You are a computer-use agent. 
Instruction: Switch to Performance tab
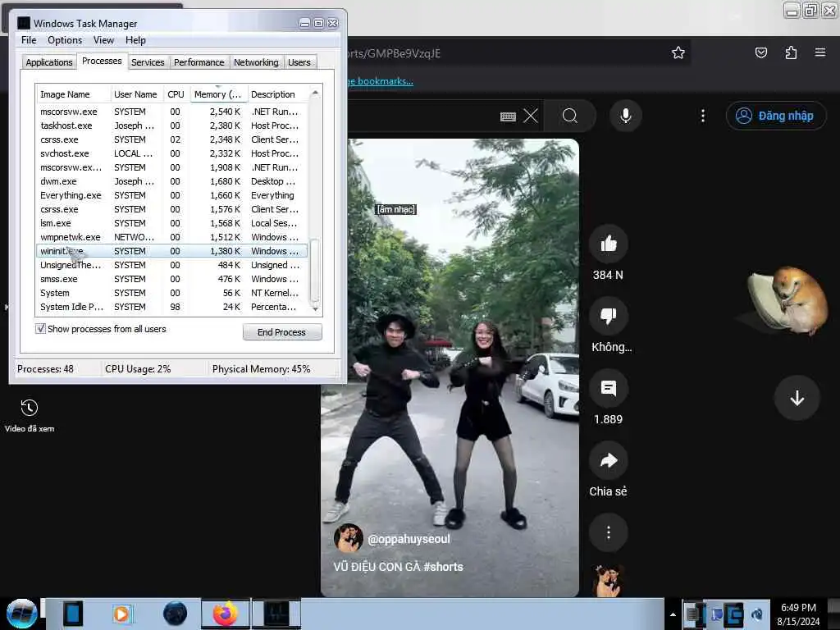(199, 62)
